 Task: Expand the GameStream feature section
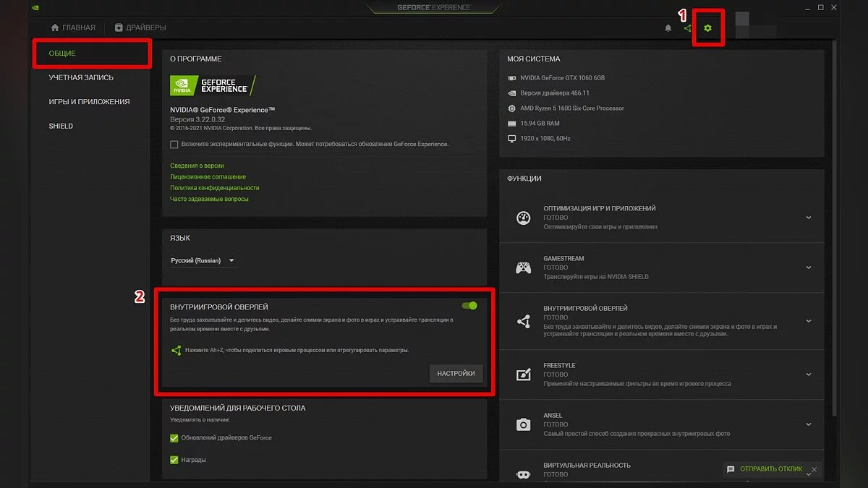click(808, 267)
